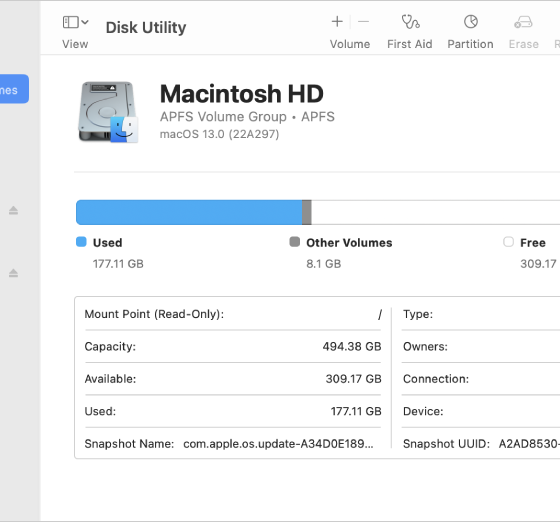Select the highlighted sidebar volumes item
This screenshot has width=560, height=524.
pyautogui.click(x=14, y=89)
